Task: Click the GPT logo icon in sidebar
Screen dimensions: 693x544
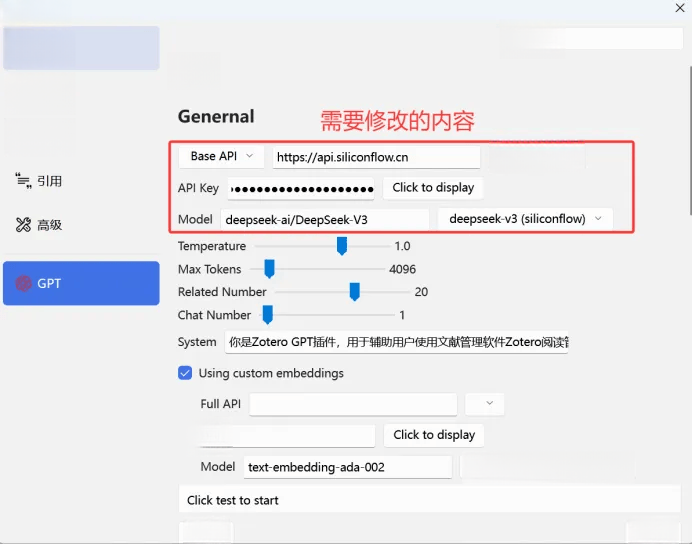Action: coord(24,283)
